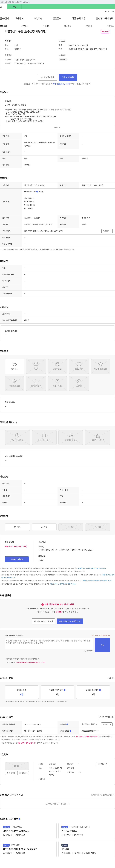Click the help icon beside 소정근로시간
Screen dimensions: 115x868
tap(37, 192)
